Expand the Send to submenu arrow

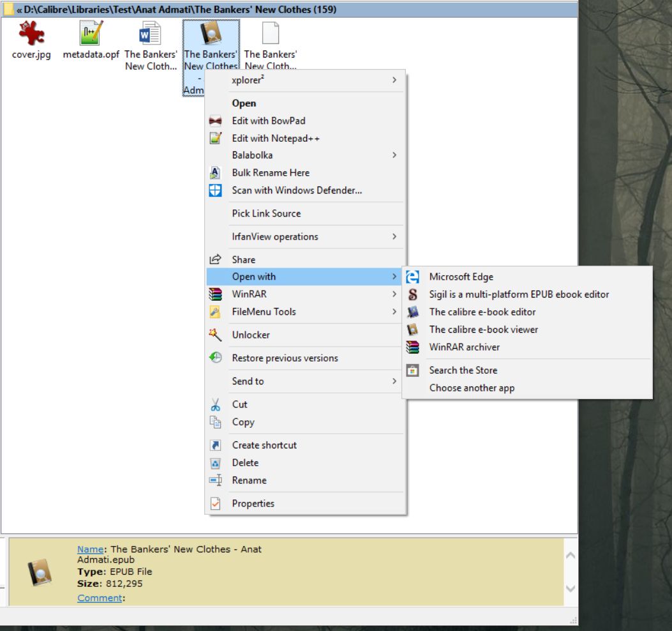(x=394, y=381)
